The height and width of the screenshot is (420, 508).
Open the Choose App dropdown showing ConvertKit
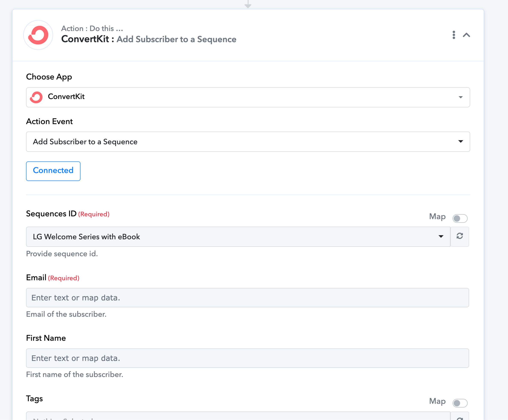pos(248,97)
